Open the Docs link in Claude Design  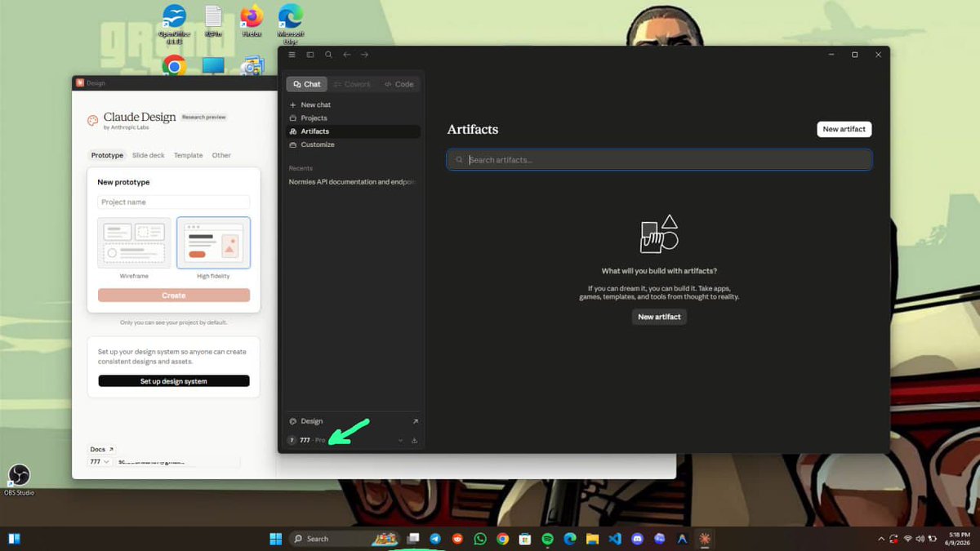click(101, 450)
